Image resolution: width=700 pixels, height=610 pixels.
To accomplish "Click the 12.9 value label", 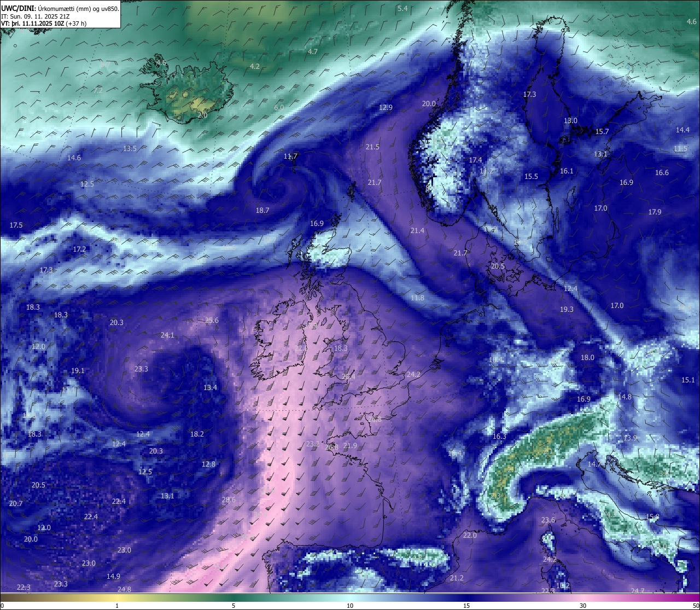I will click(386, 107).
